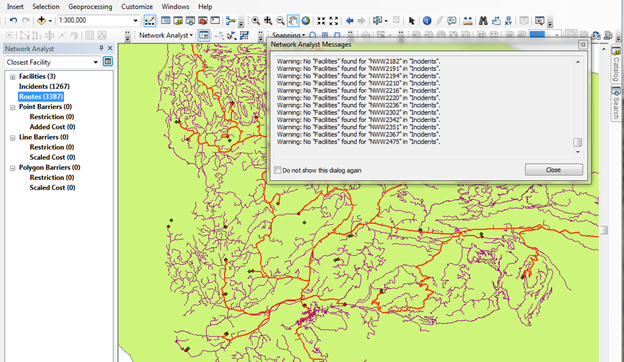This screenshot has width=624, height=362.
Task: Go back to previous extent arrow
Action: point(349,20)
